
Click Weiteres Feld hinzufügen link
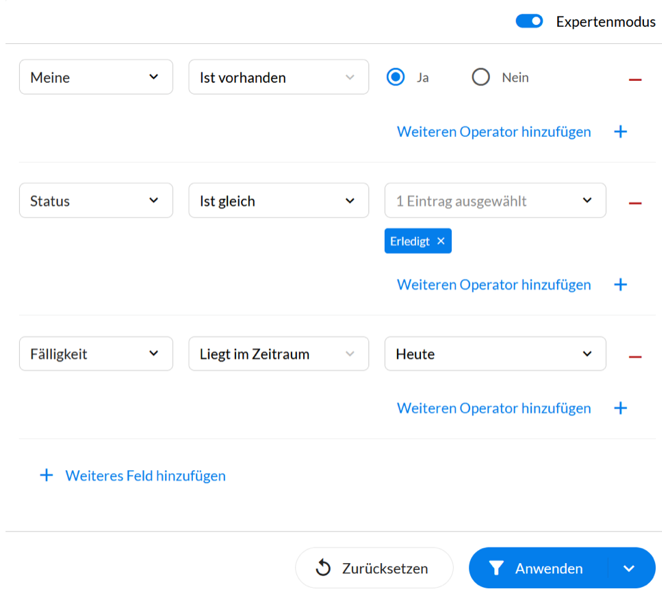coord(145,476)
